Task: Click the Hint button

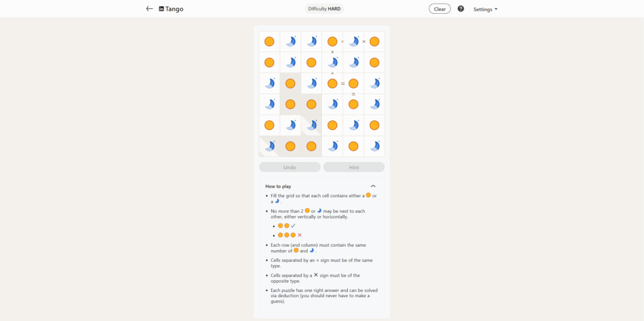Action: click(354, 167)
